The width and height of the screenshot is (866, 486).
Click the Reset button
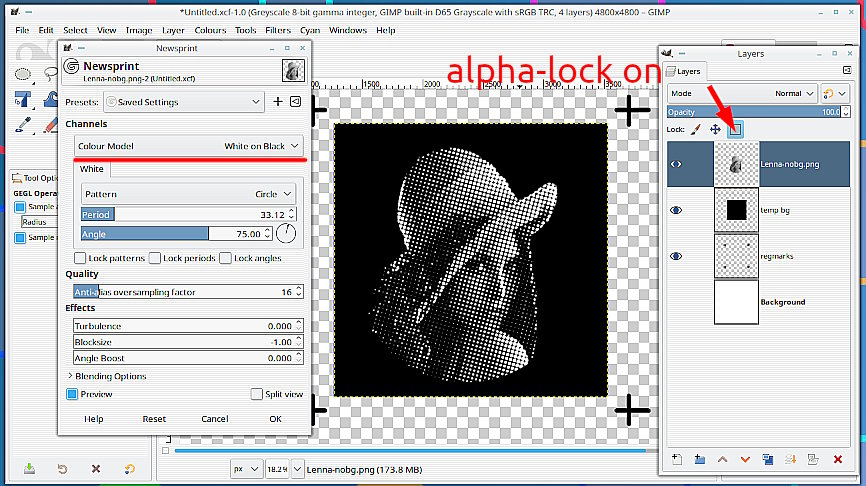pyautogui.click(x=154, y=419)
